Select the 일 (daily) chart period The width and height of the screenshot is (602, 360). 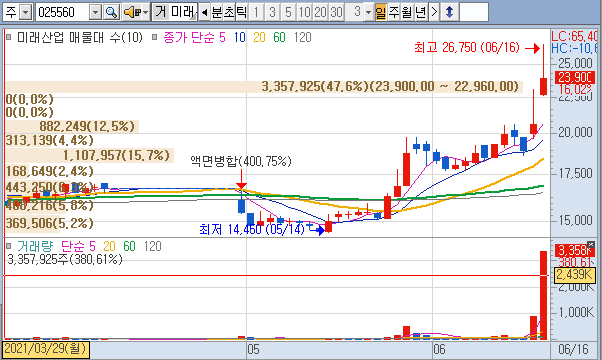[x=380, y=12]
